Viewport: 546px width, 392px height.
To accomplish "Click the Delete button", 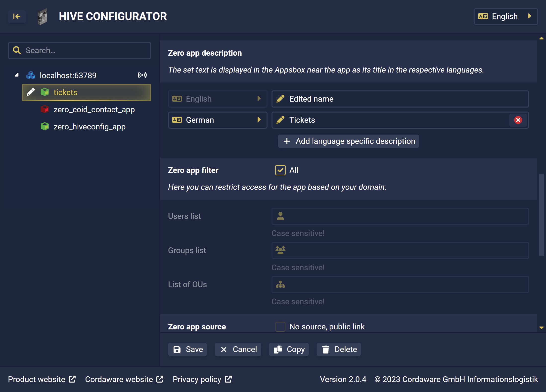I will (339, 349).
